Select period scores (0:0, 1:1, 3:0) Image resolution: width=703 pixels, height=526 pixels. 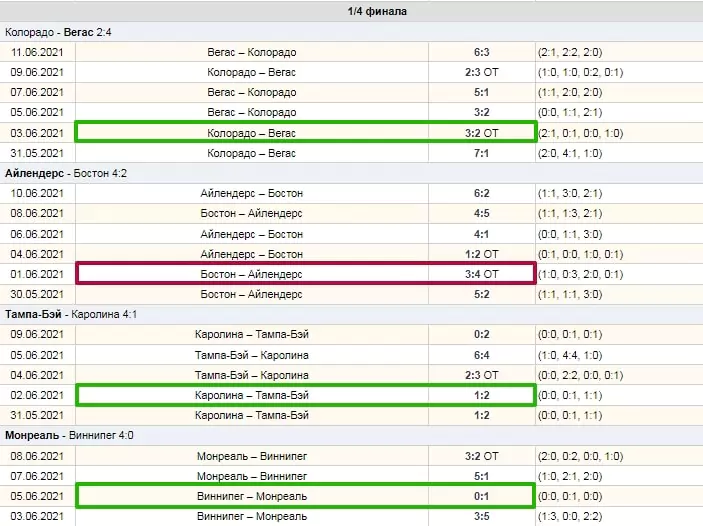tap(570, 234)
